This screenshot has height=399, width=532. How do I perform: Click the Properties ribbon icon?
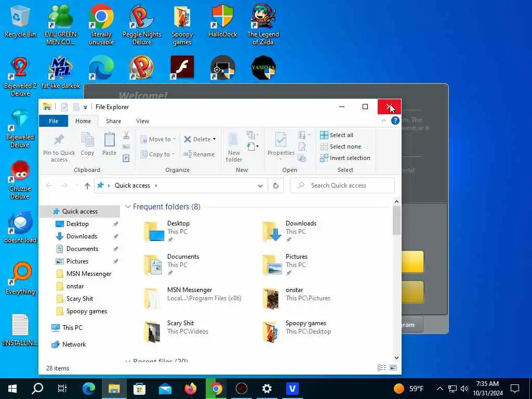pyautogui.click(x=281, y=145)
